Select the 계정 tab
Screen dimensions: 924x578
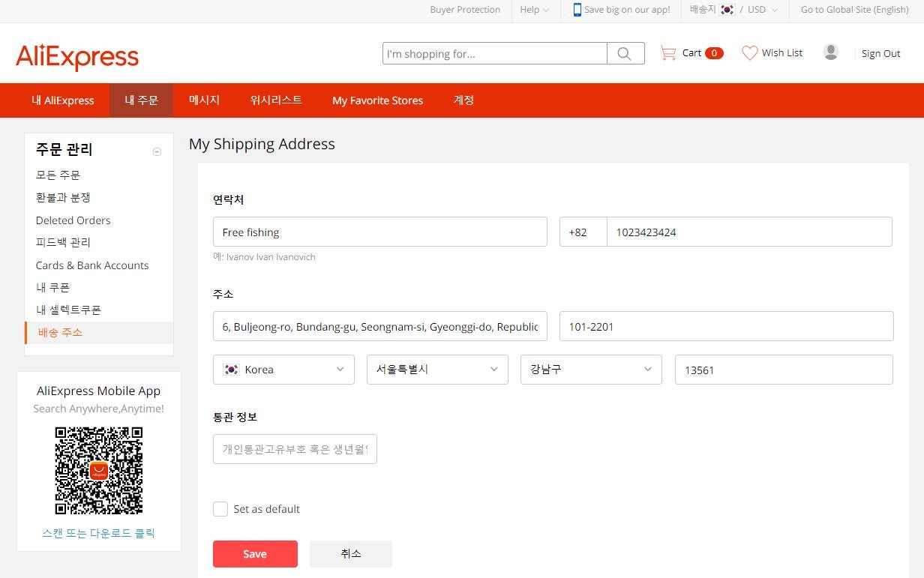click(x=463, y=100)
